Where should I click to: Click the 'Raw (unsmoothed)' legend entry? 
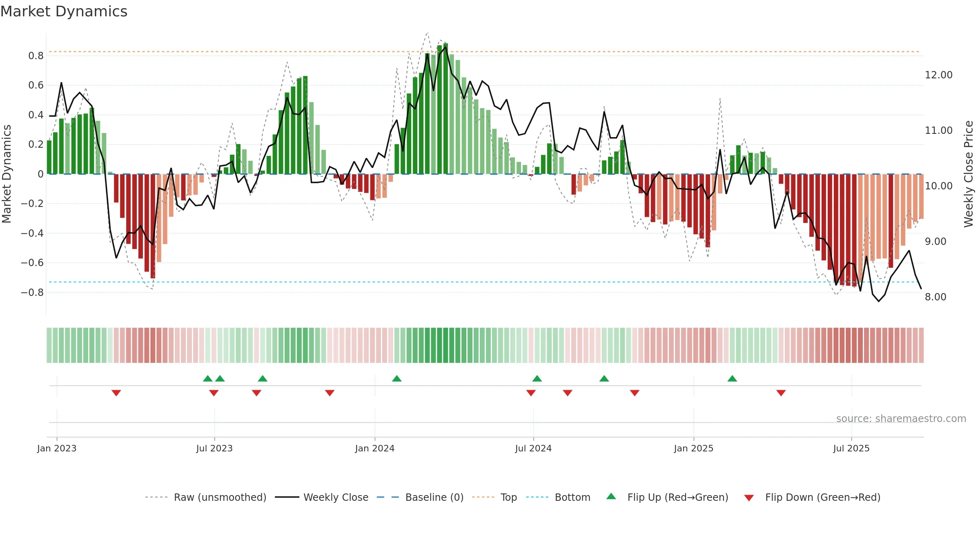coord(205,497)
